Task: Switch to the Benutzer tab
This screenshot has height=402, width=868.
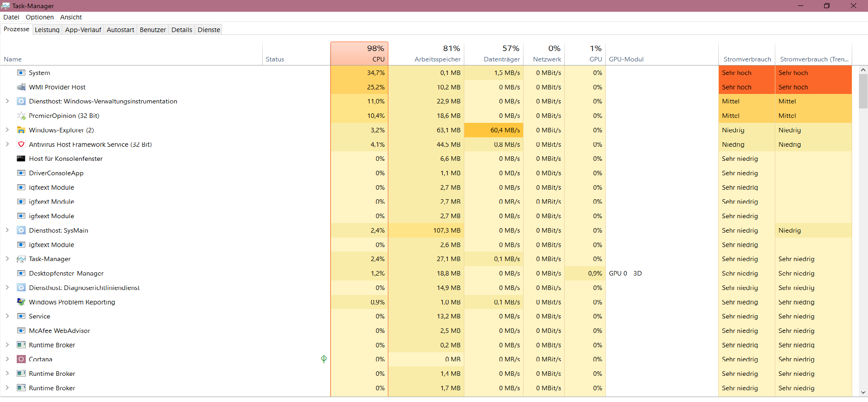Action: 153,30
